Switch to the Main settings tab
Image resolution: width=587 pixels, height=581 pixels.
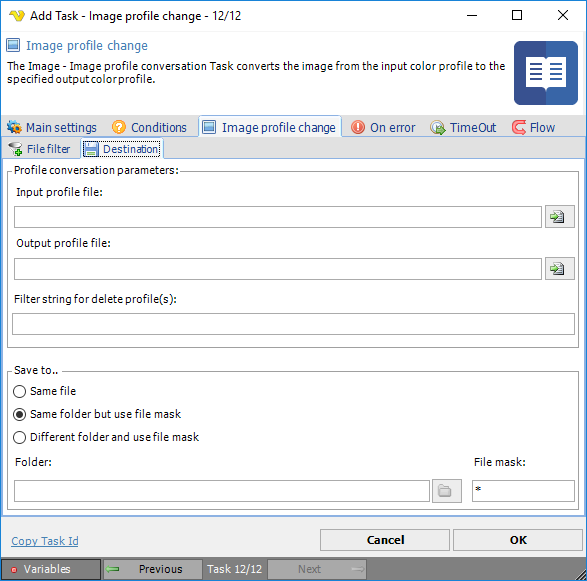tap(52, 127)
